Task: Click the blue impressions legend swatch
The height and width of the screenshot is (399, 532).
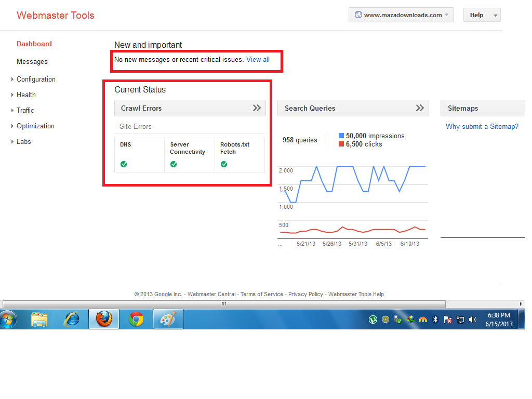Action: point(341,136)
